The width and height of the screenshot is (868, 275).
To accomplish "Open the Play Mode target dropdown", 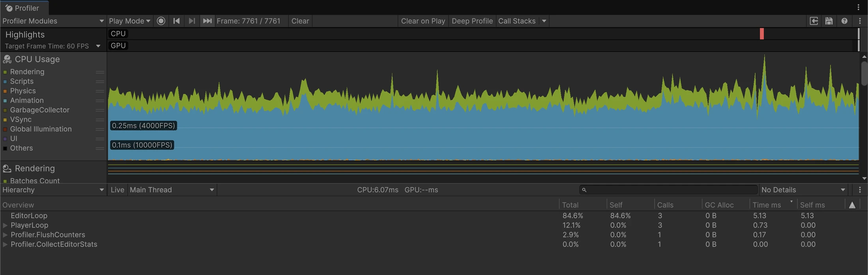I will pos(129,21).
